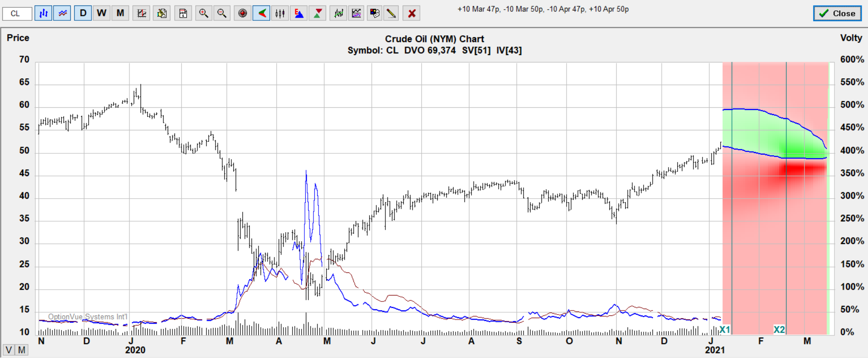Switch to candlestick chart style icon
This screenshot has width=868, height=358.
tap(280, 13)
